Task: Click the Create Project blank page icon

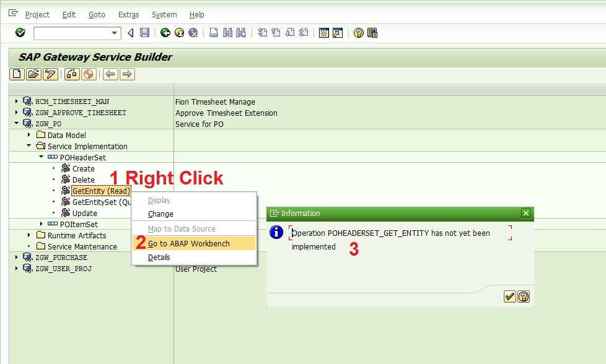Action: click(x=17, y=74)
